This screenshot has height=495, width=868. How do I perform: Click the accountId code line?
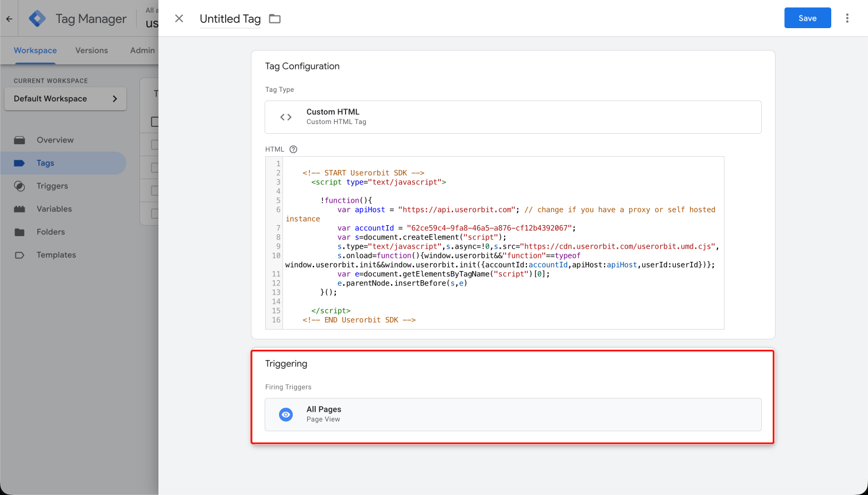456,228
